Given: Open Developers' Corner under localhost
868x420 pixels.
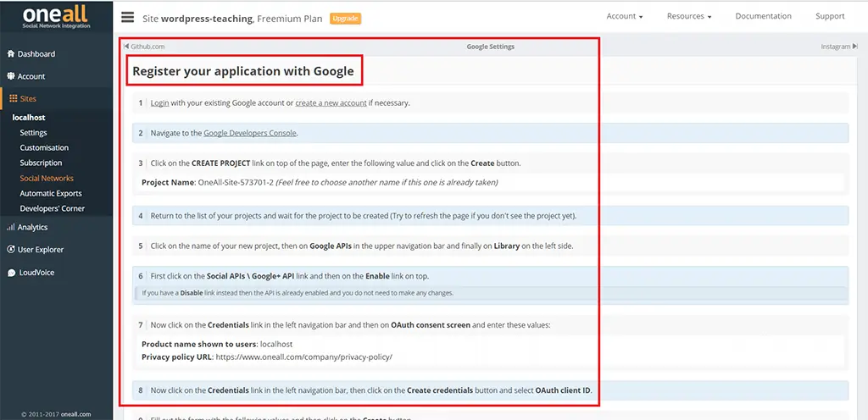Looking at the screenshot, I should pos(52,208).
